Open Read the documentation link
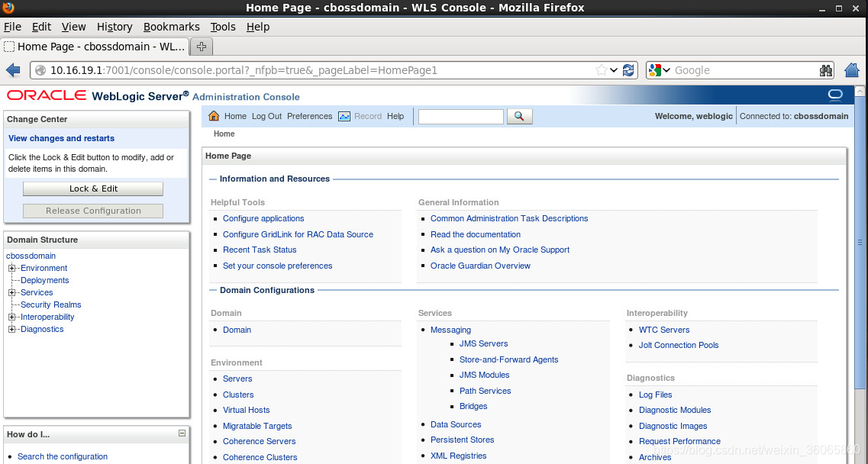 click(x=476, y=234)
